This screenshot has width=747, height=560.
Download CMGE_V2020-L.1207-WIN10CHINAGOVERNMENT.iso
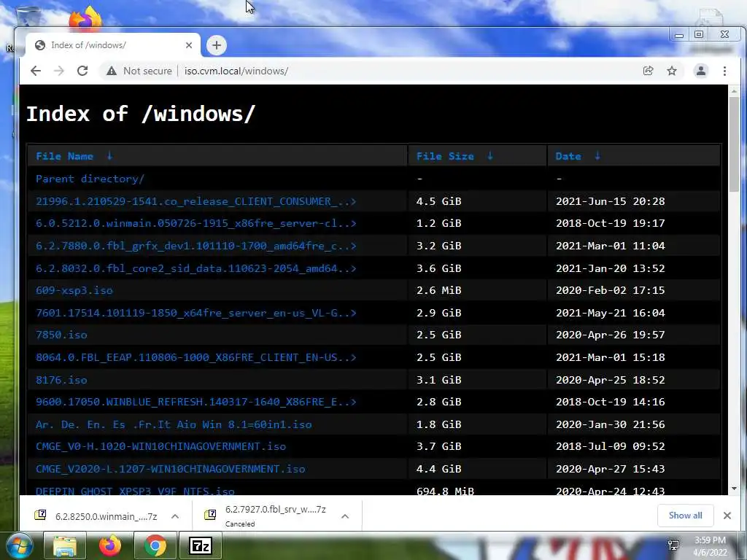[x=170, y=469]
